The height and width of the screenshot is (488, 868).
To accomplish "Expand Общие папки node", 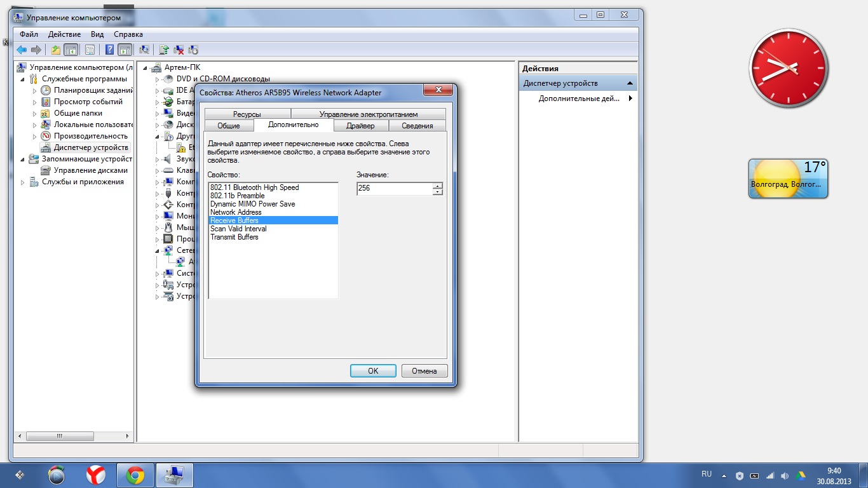I will [x=35, y=113].
